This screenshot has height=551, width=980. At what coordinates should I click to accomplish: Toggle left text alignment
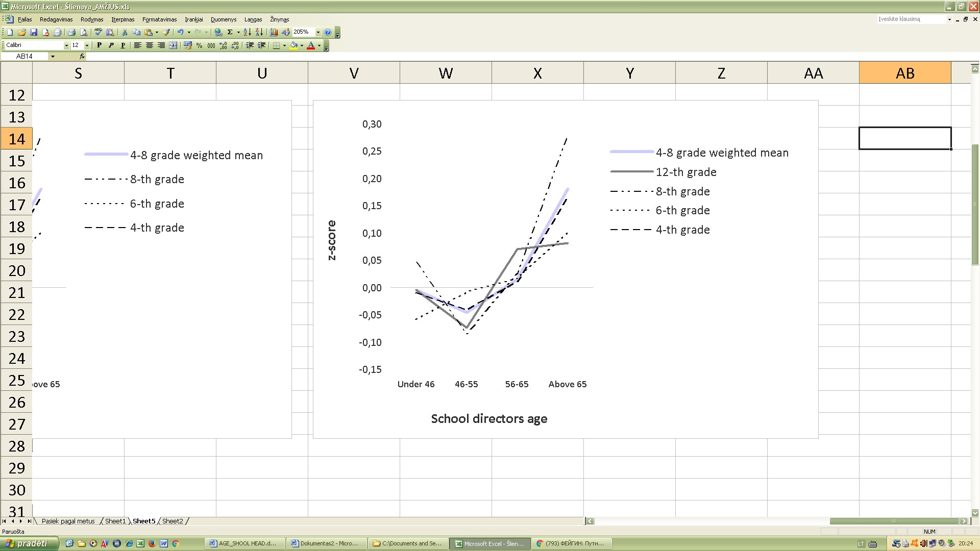[138, 45]
